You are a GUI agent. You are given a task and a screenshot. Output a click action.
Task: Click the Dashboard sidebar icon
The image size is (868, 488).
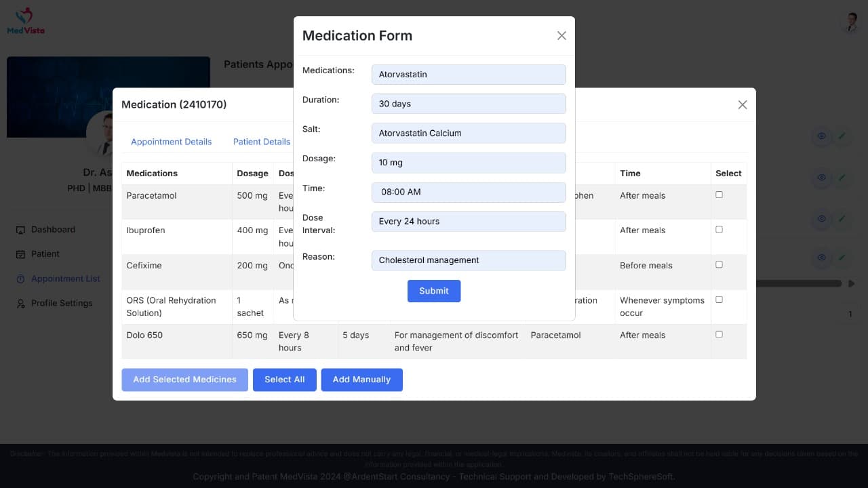pos(20,230)
